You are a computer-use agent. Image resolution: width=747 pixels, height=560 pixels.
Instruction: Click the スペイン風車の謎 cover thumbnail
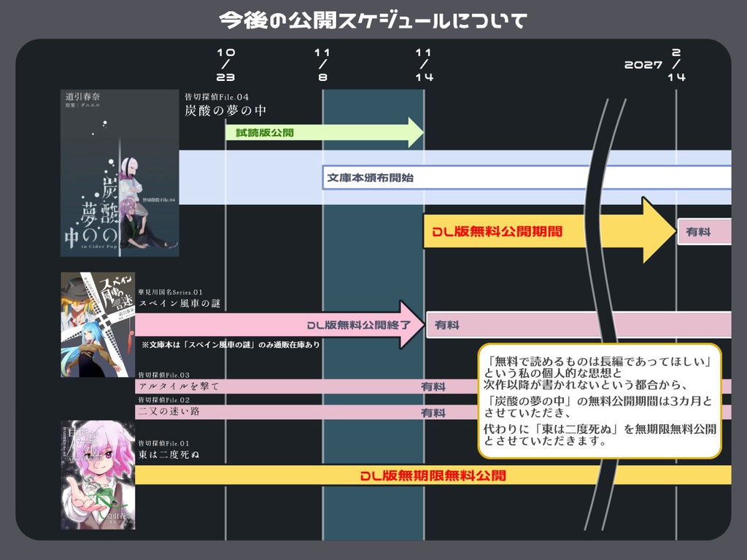coord(98,324)
